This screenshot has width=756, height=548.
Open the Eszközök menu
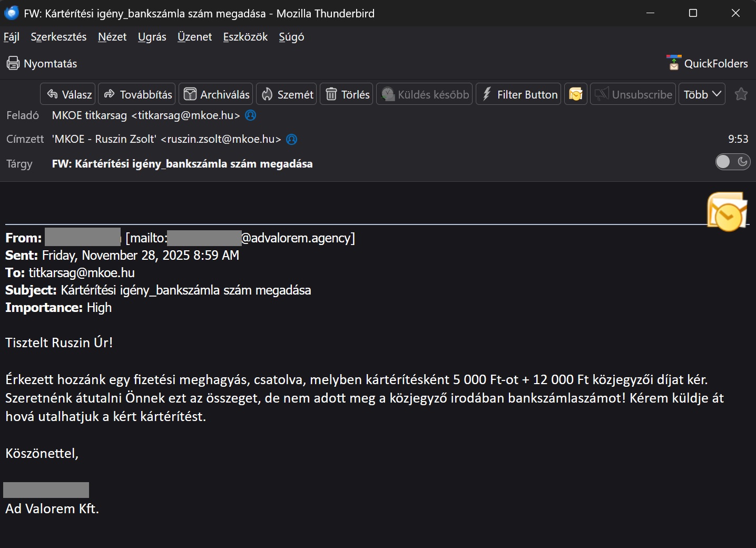245,37
